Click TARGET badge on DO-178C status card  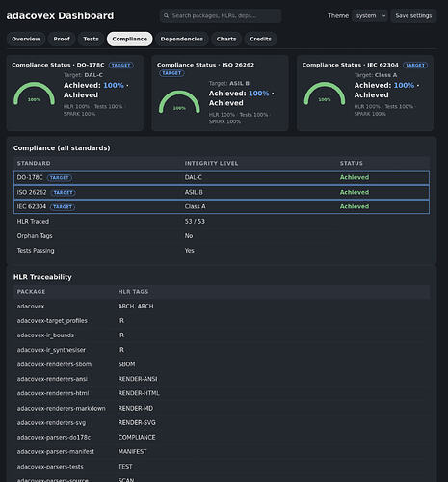point(121,65)
